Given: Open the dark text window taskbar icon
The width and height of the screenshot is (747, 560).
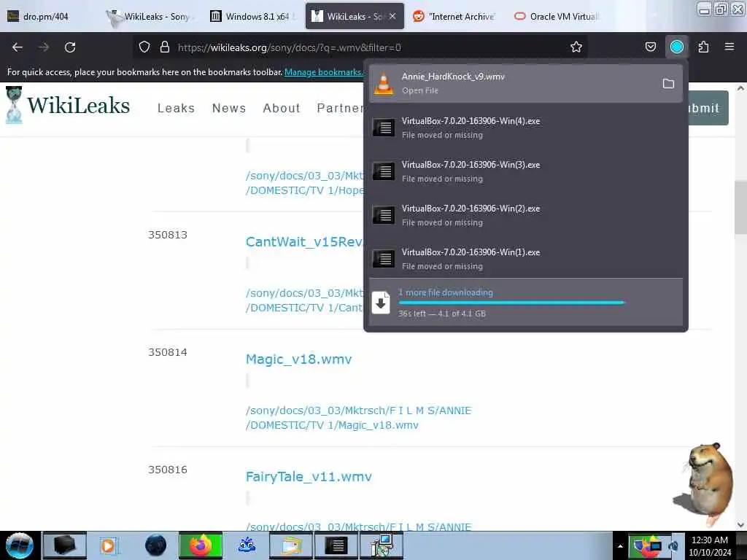Looking at the screenshot, I should (336, 545).
